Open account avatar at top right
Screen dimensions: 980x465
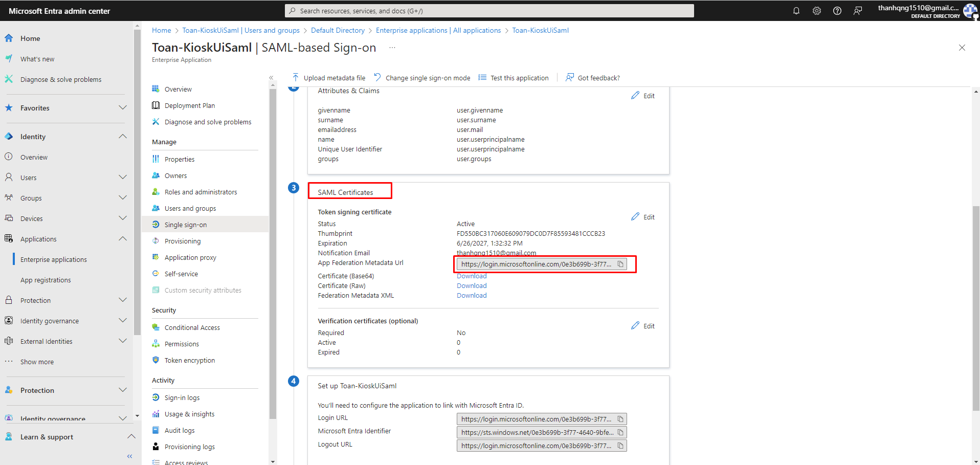[970, 11]
